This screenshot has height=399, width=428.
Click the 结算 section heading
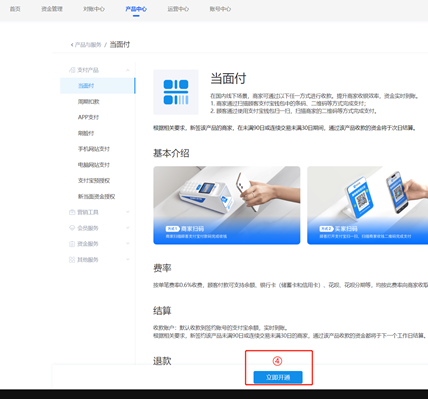point(162,311)
